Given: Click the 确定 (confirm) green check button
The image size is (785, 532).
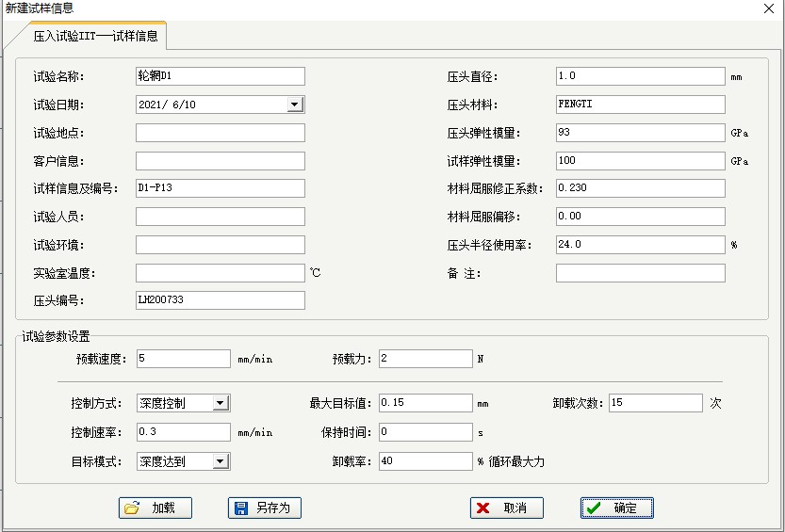Looking at the screenshot, I should (616, 508).
